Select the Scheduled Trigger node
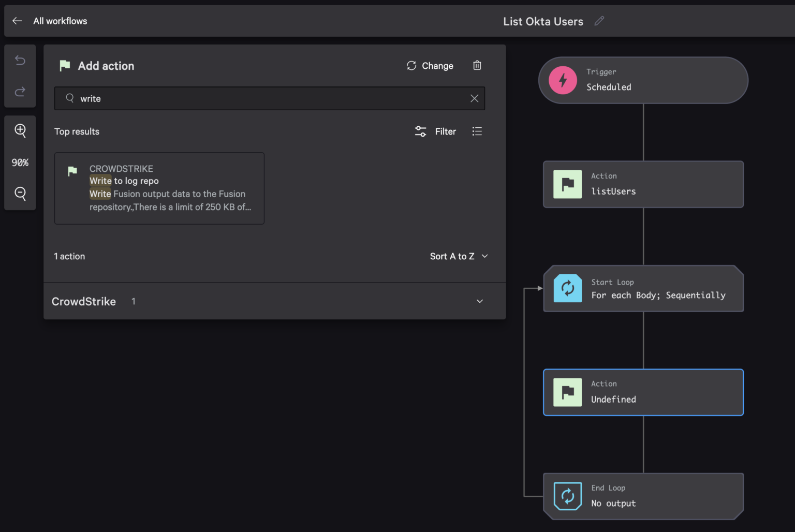This screenshot has width=795, height=532. 643,80
